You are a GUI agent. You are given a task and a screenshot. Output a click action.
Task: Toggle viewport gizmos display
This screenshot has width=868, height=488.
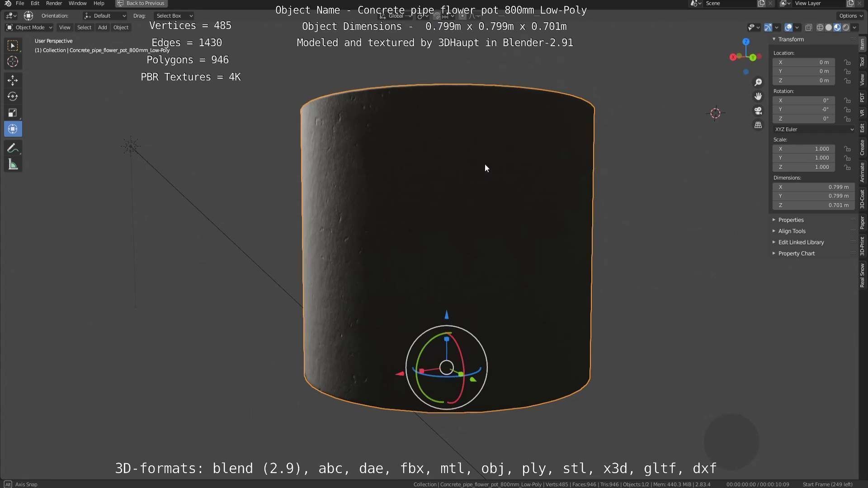(768, 28)
